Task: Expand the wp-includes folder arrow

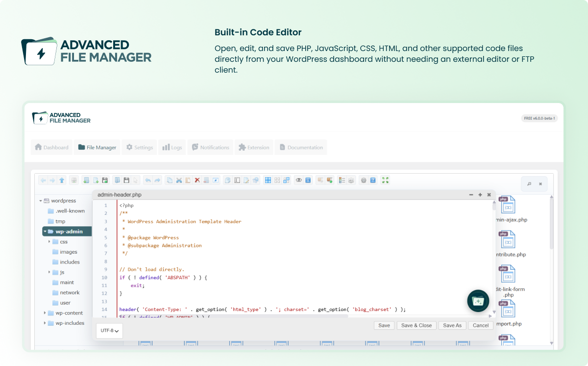Action: pyautogui.click(x=45, y=323)
